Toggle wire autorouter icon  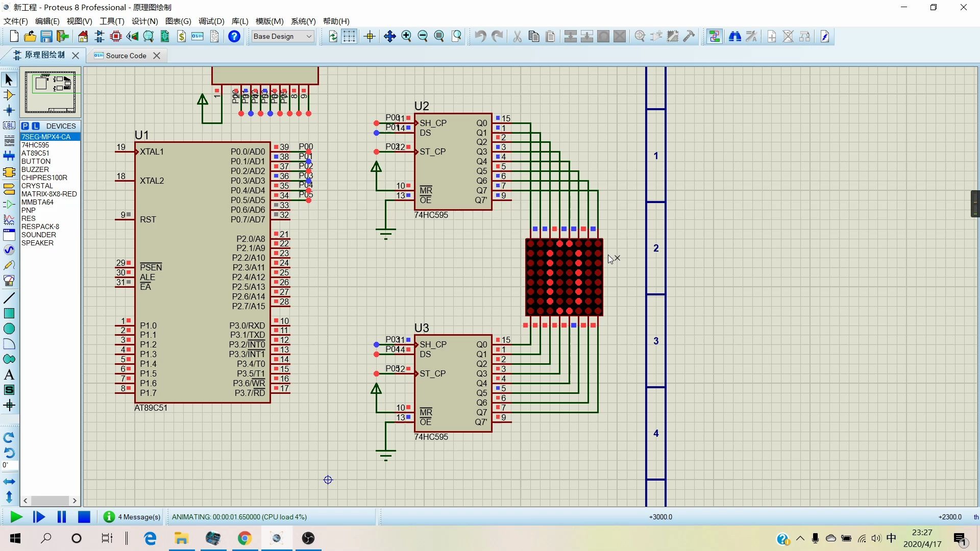tap(715, 36)
